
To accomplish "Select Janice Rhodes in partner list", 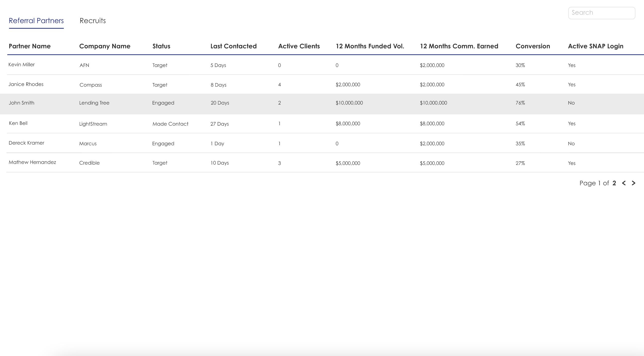I will [26, 84].
